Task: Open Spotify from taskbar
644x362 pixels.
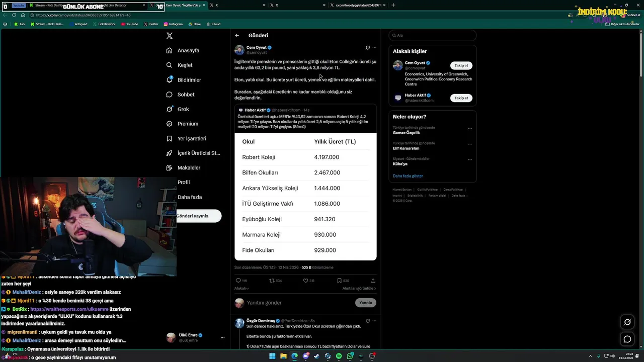Action: point(339,356)
